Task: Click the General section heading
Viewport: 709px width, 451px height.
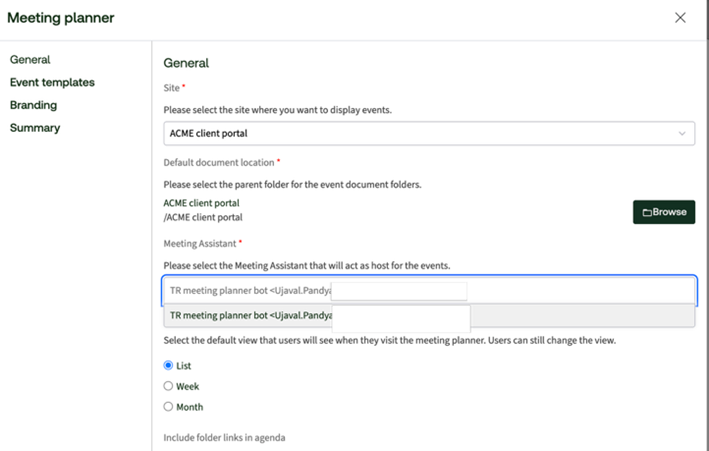Action: pos(186,63)
